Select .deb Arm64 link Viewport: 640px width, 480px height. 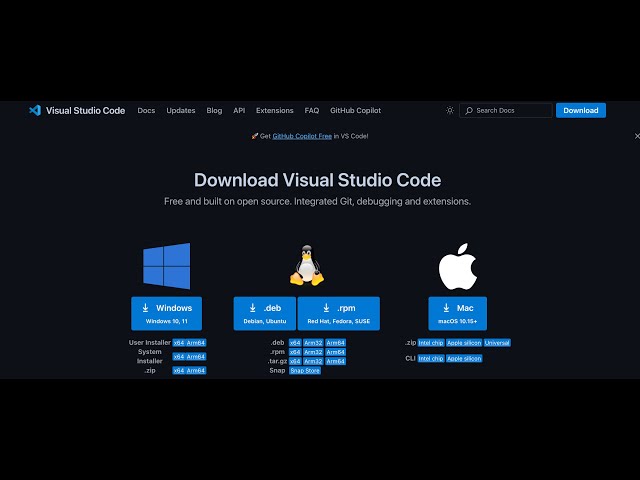click(x=336, y=343)
